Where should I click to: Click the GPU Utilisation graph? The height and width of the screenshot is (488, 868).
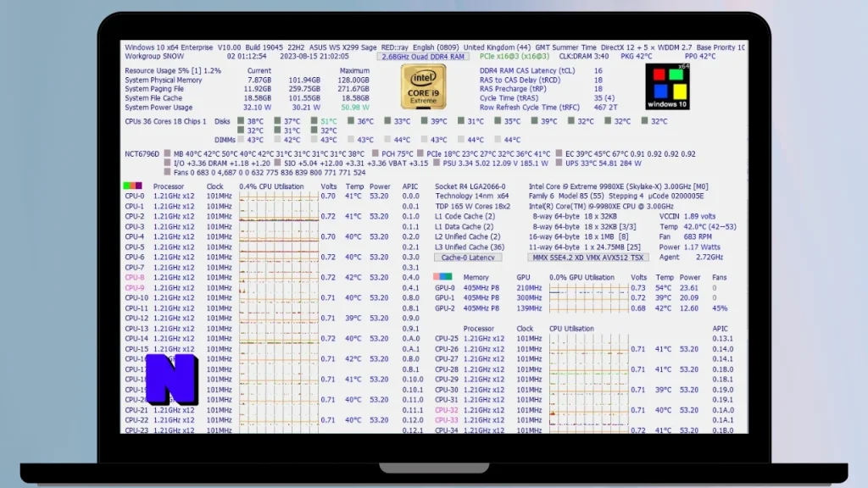[588, 297]
